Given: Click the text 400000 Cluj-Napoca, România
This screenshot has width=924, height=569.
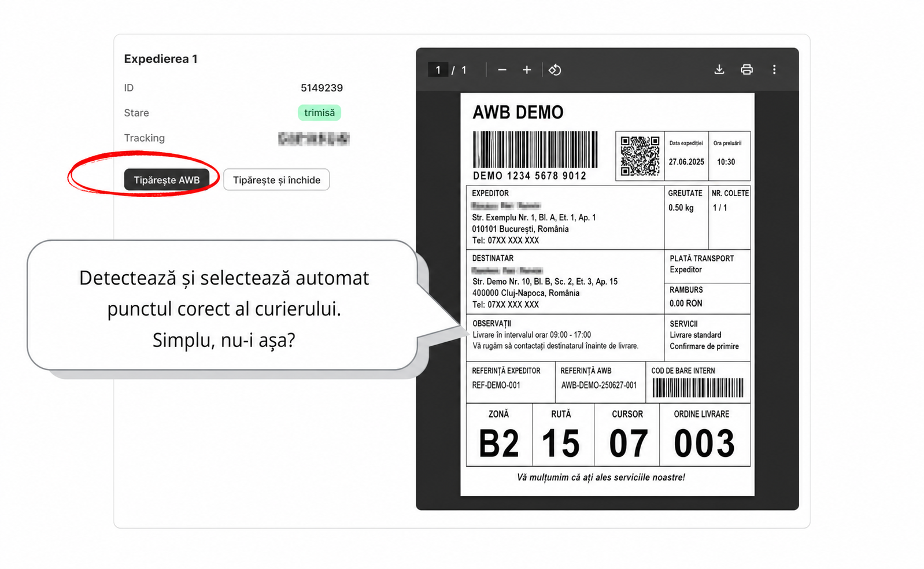Looking at the screenshot, I should pyautogui.click(x=526, y=293).
